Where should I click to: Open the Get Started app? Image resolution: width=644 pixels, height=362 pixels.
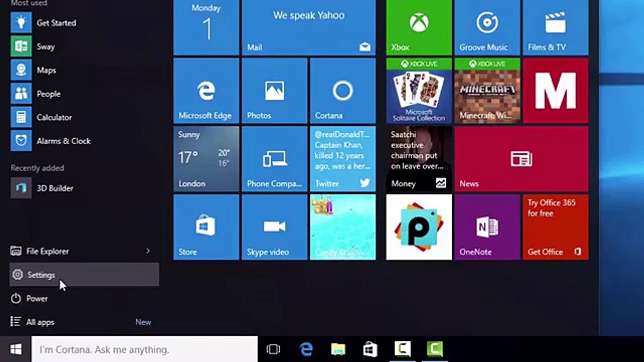84,23
